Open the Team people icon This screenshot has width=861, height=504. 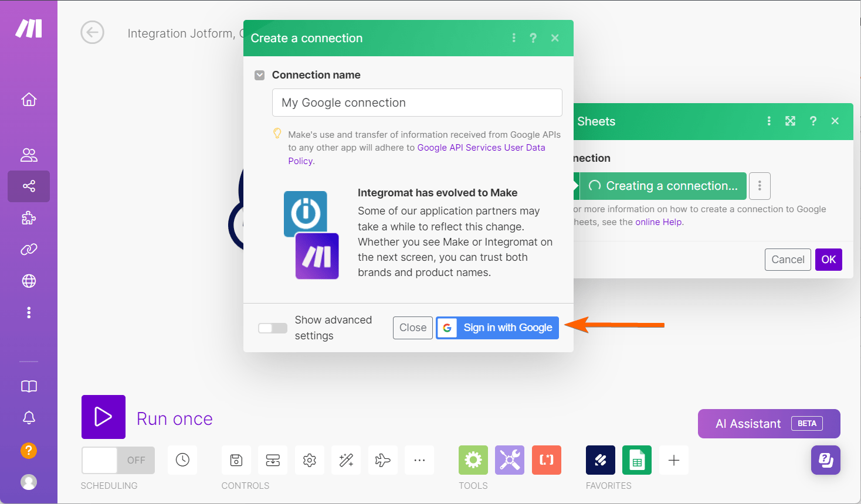(x=29, y=155)
